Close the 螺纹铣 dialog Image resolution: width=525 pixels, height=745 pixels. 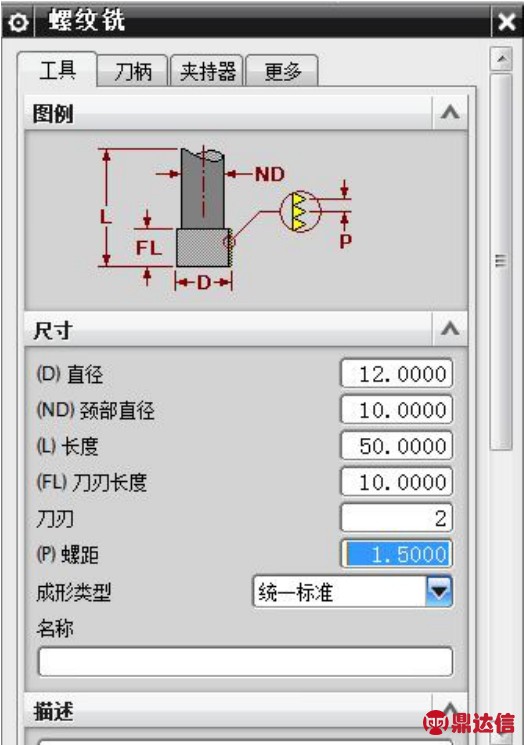[506, 21]
